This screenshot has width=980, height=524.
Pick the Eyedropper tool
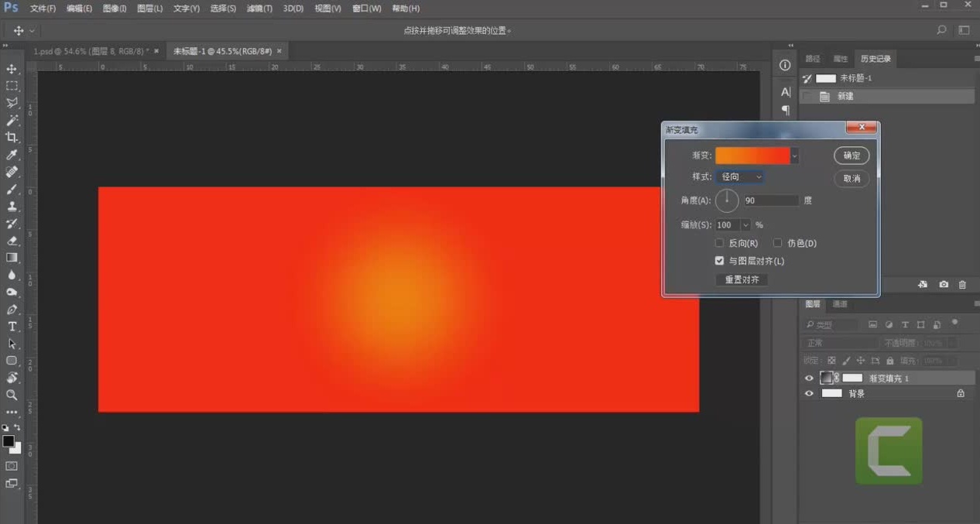tap(12, 155)
